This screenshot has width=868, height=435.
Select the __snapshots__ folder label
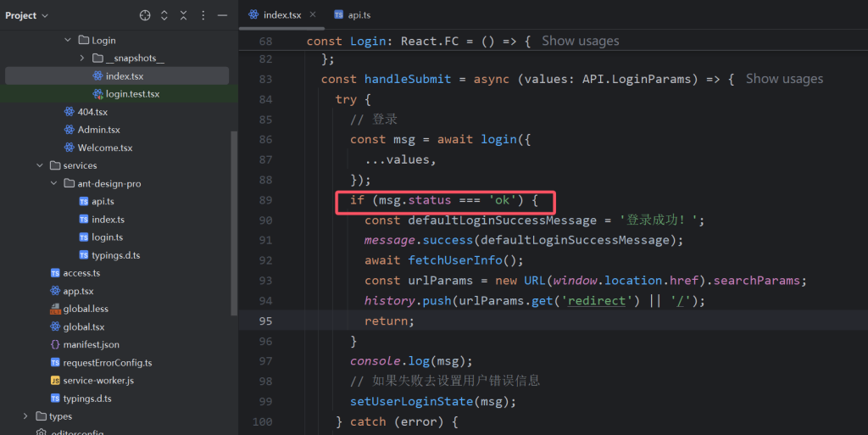click(135, 59)
